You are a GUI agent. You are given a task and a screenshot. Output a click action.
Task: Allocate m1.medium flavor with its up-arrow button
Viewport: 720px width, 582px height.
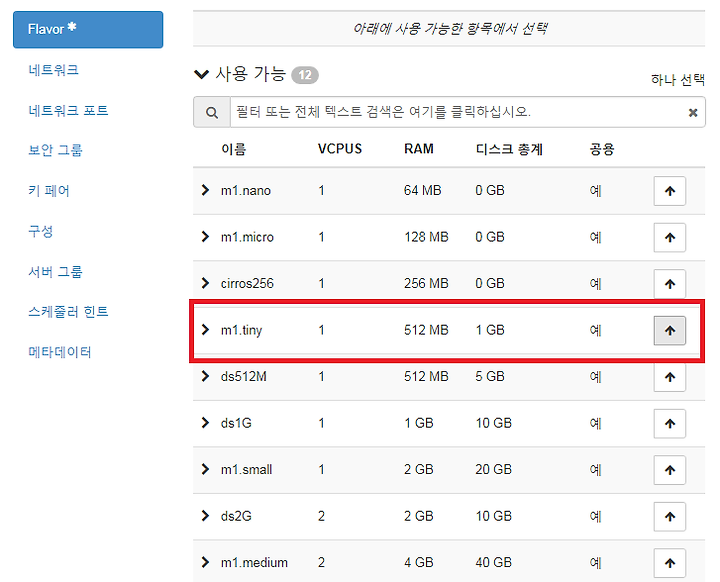pyautogui.click(x=669, y=563)
